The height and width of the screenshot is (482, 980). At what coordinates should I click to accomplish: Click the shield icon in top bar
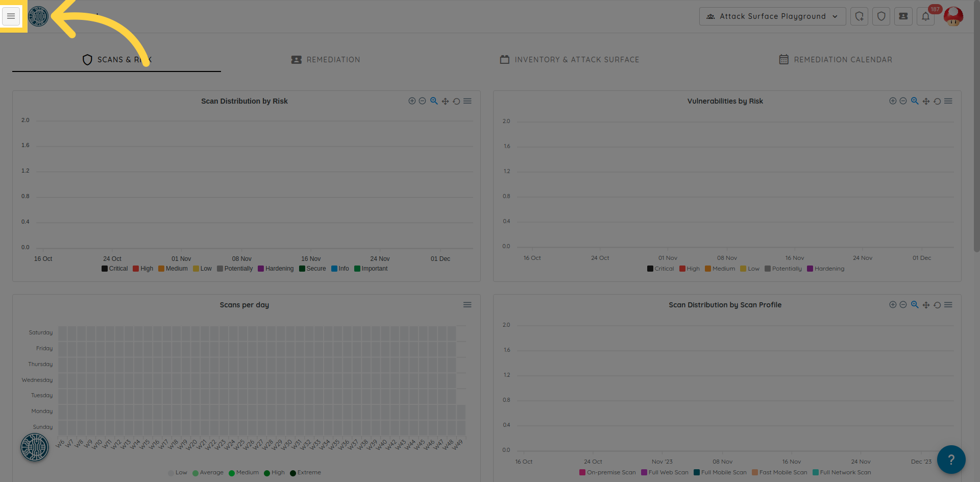click(x=881, y=16)
